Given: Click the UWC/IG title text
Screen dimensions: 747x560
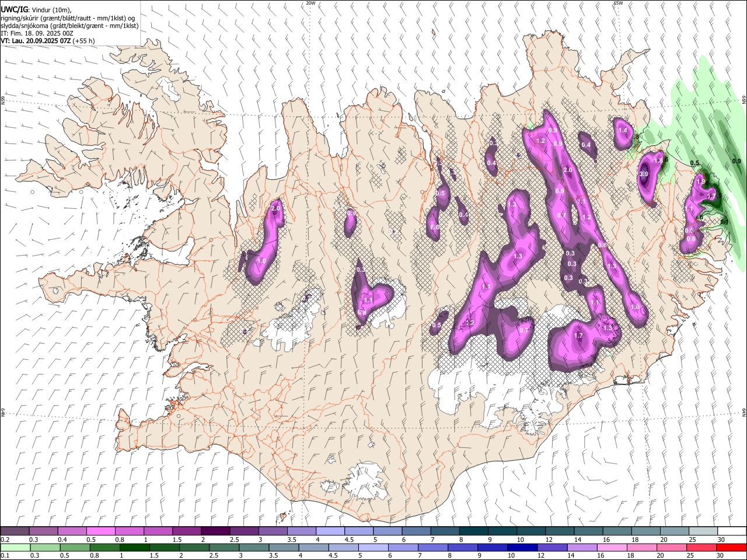Looking at the screenshot, I should click(x=14, y=9).
